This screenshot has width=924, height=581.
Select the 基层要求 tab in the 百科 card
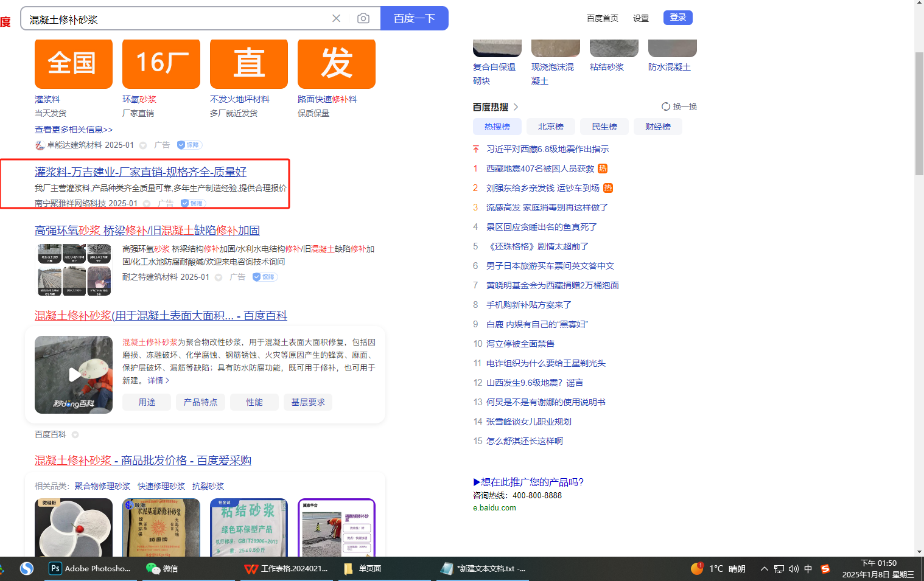[308, 402]
